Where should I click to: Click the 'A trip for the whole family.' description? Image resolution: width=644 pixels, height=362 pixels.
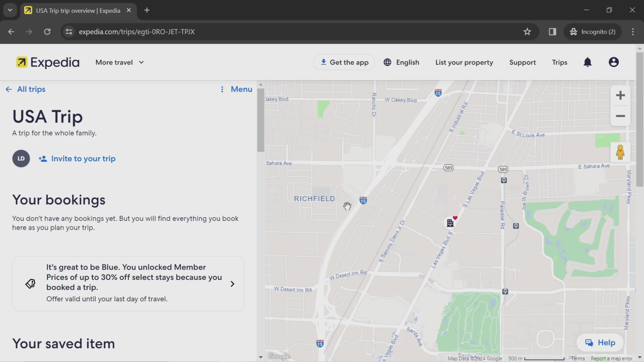point(54,133)
